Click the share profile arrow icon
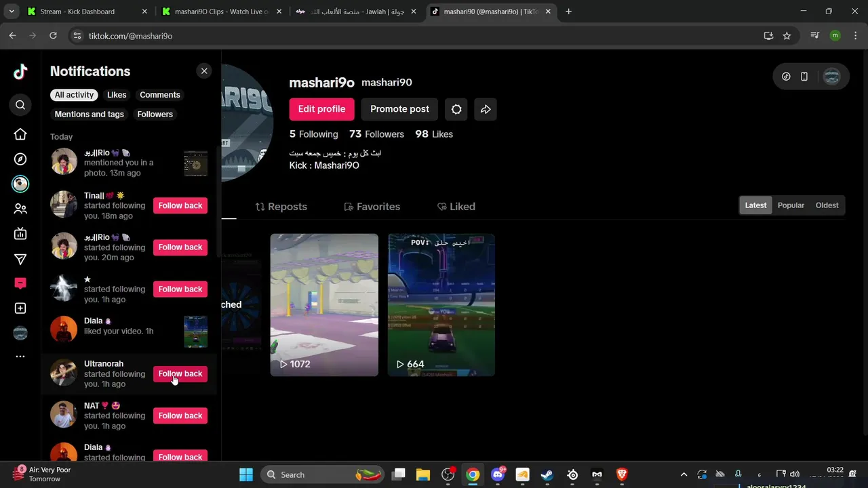Screen dimensions: 868x488 [486, 109]
